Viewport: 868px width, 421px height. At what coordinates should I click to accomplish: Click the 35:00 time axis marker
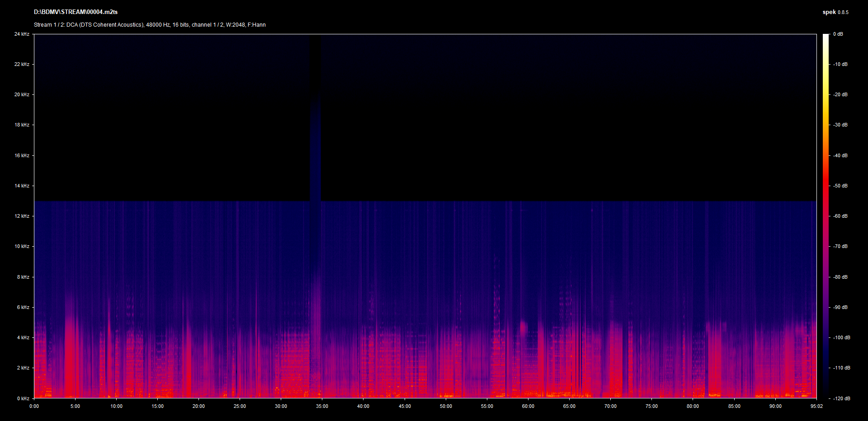[x=322, y=406]
